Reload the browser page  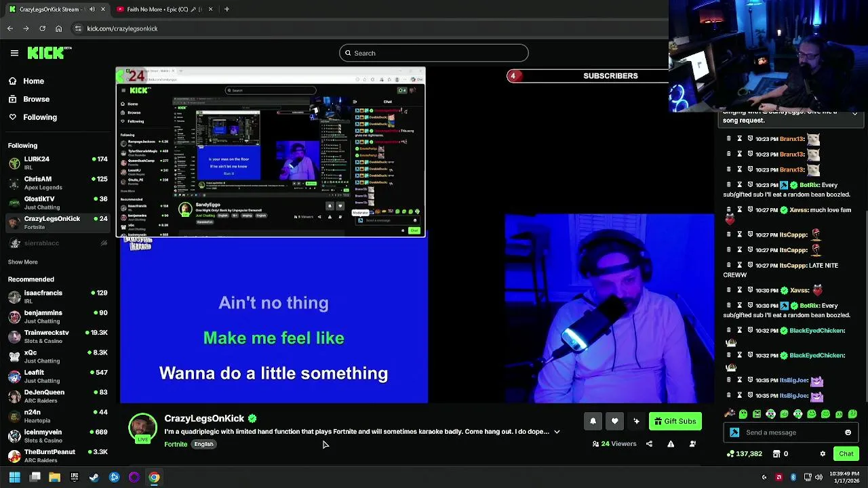42,28
